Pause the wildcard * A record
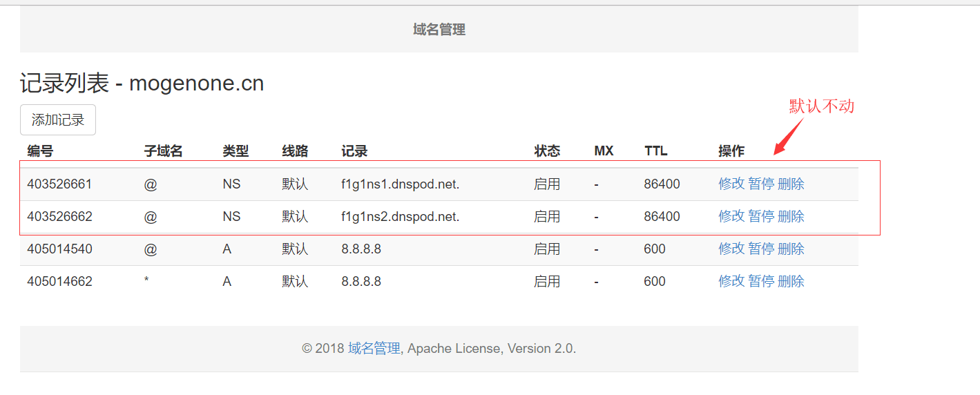 [x=761, y=281]
